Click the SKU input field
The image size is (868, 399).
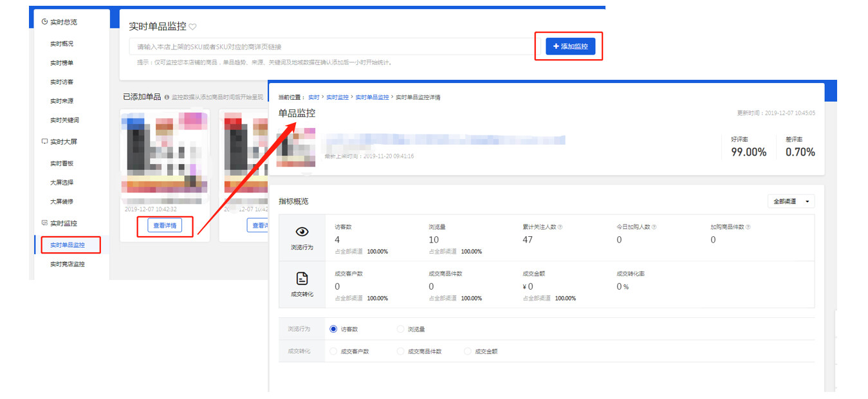click(x=331, y=47)
